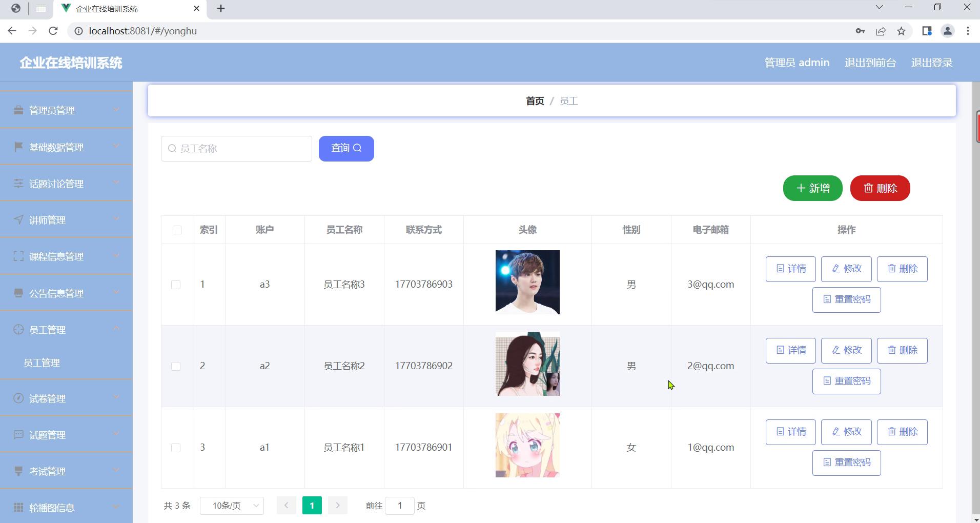Click 重置密码 for employee a2

point(847,381)
